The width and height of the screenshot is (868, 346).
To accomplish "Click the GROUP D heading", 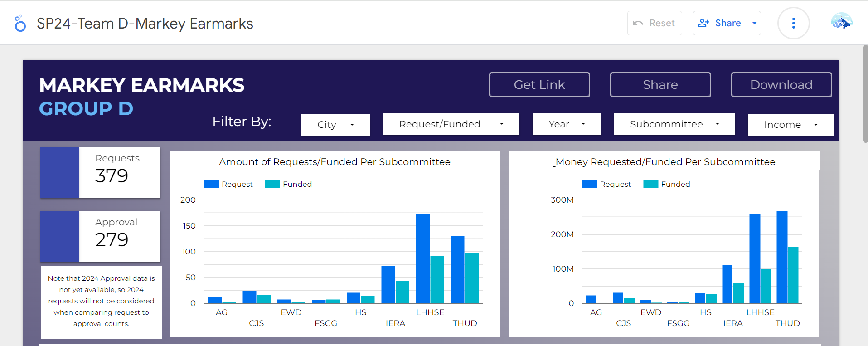I will [86, 108].
